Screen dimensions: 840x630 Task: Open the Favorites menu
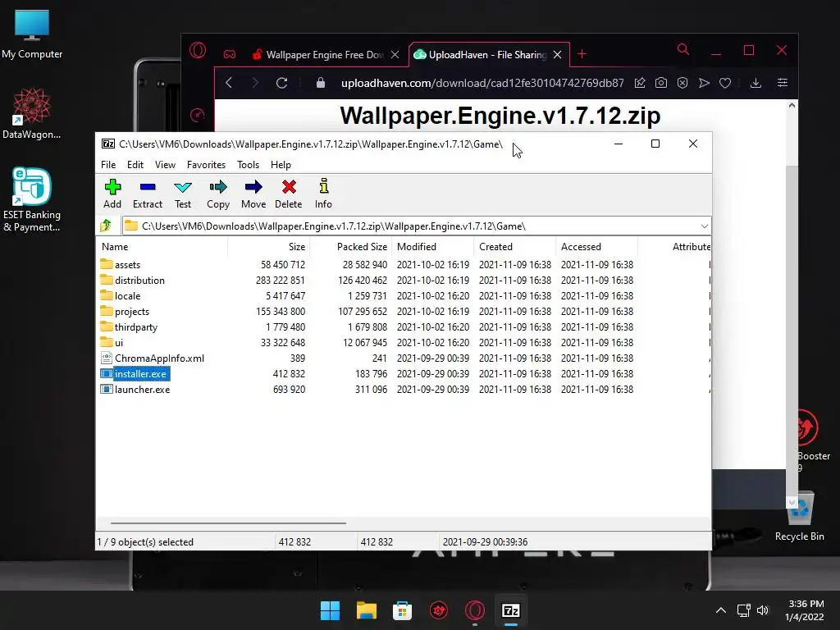(x=206, y=164)
